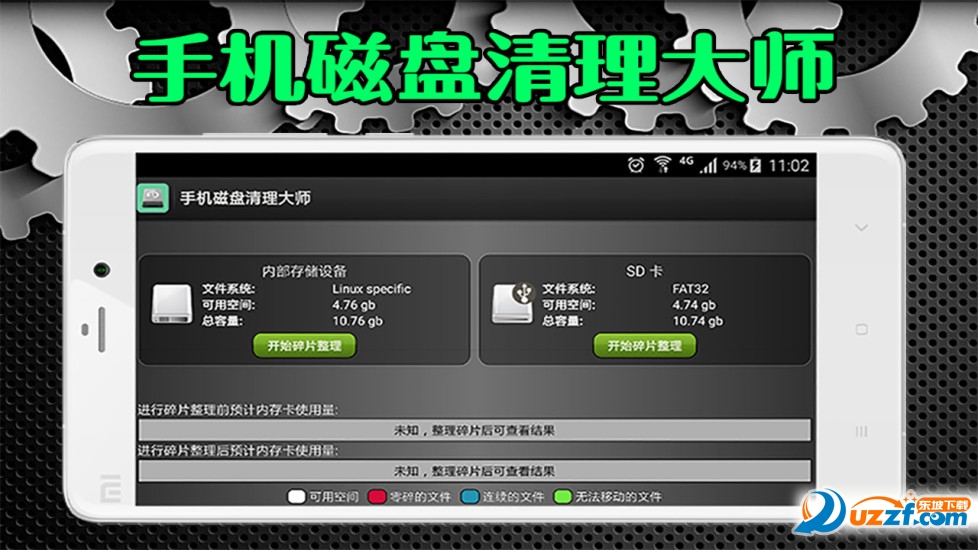978x550 pixels.
Task: Click the 进行碎片整理后预计内存卡使用量 label
Action: [x=238, y=450]
